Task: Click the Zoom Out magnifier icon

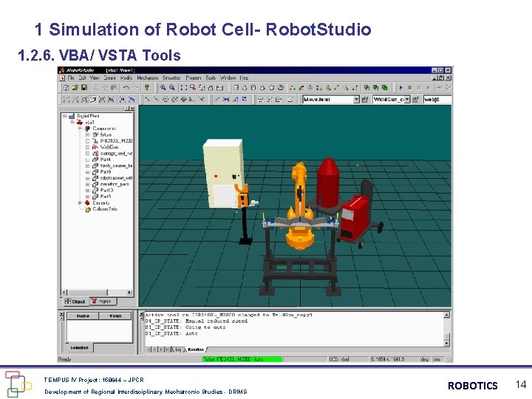Action: coord(172,88)
